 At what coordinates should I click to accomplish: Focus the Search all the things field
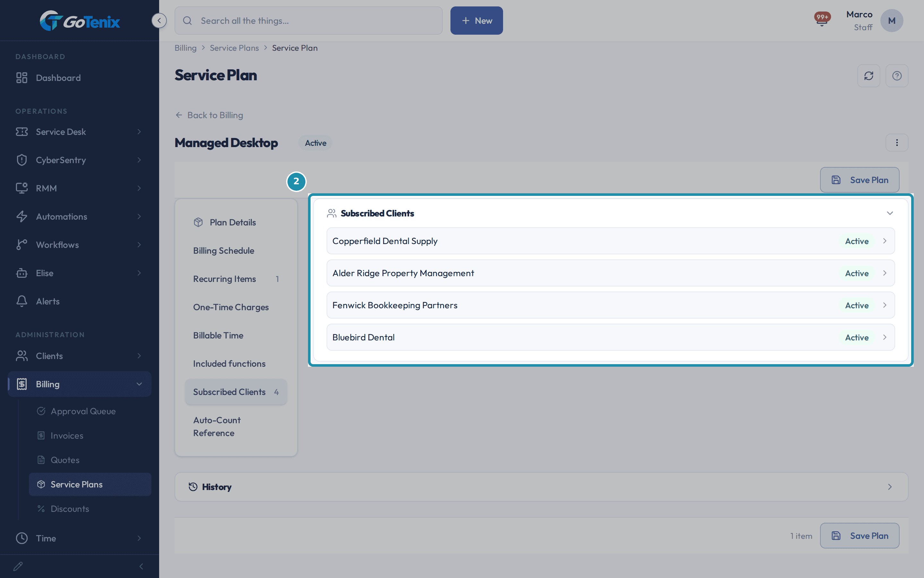pyautogui.click(x=309, y=21)
